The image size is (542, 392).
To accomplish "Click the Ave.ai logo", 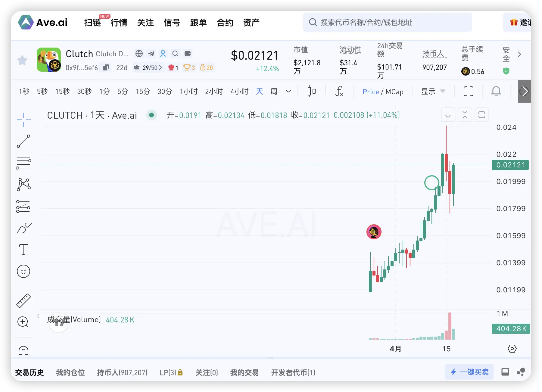I will coord(43,22).
